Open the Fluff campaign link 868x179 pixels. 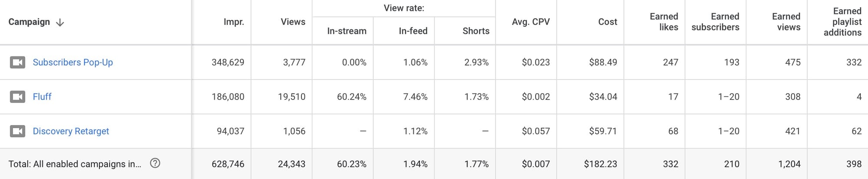click(x=42, y=96)
